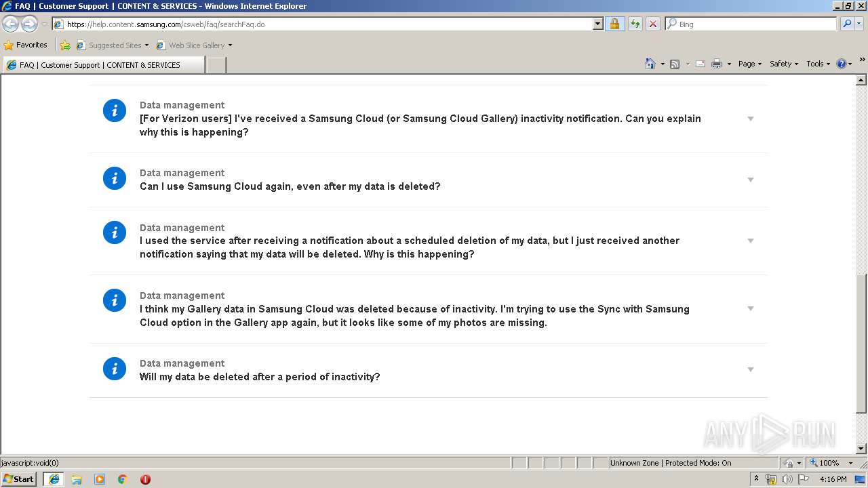Screen dimensions: 868x488
Task: Click Add to Favorites bar star icon
Action: point(65,45)
